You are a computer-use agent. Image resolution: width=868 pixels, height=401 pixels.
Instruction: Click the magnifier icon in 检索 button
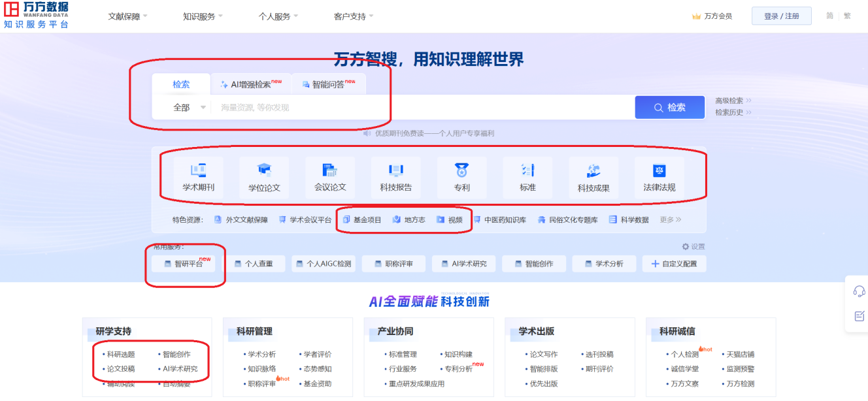[x=659, y=108]
